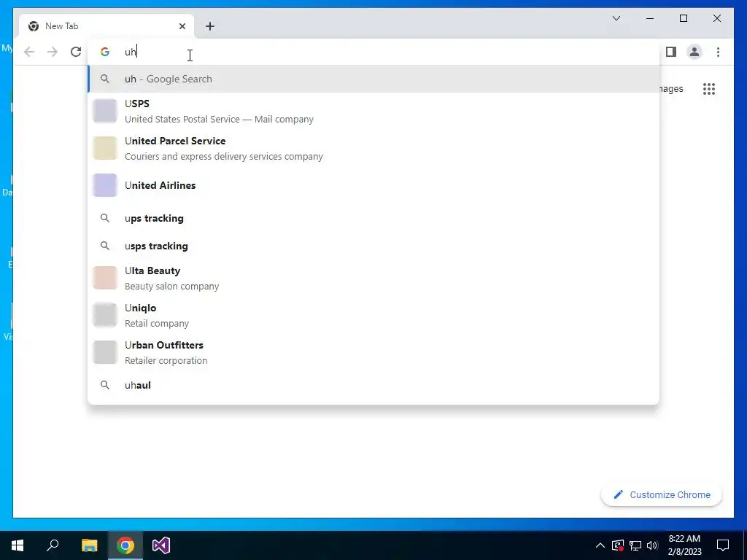Pick the Urban Outfitters suggestion

[x=373, y=352]
